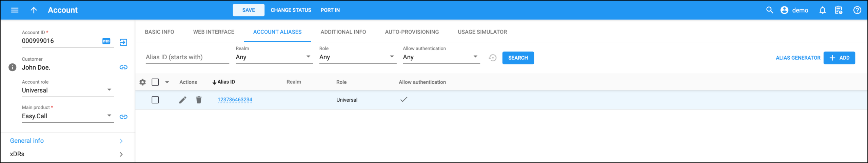Expand the xDRs section
868x163 pixels.
(x=67, y=154)
